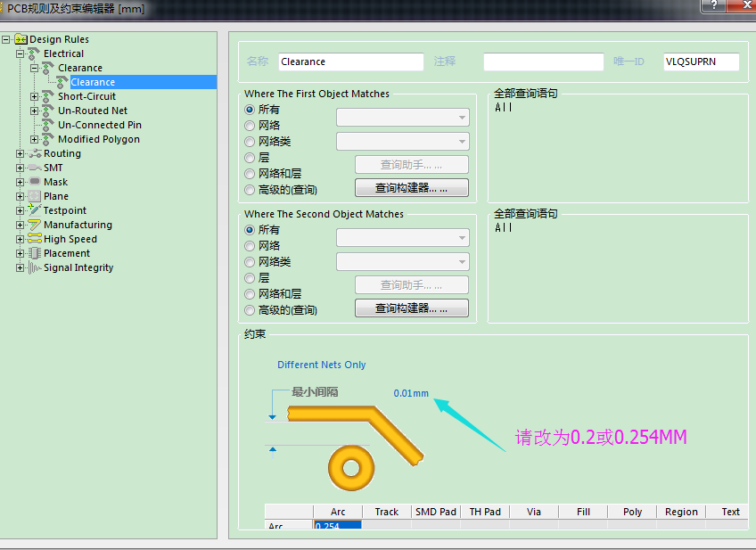Click the Signal Integrity category icon
Image resolution: width=756 pixels, height=550 pixels.
pos(35,267)
